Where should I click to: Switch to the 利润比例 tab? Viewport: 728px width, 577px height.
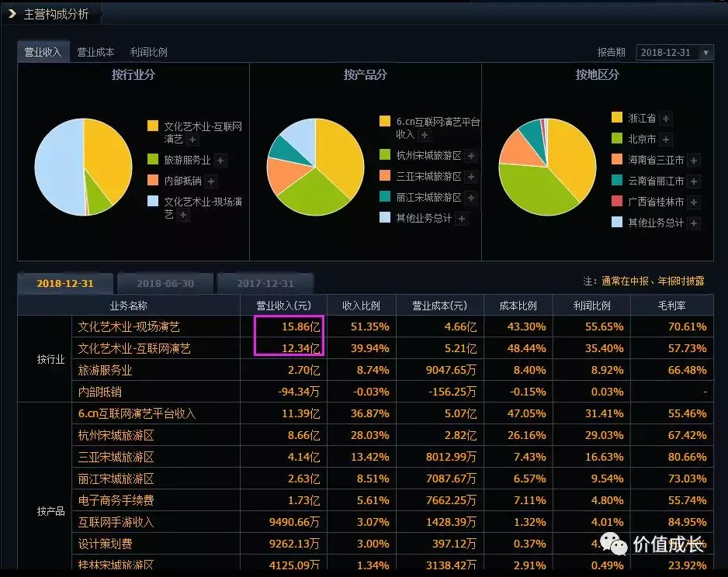tap(149, 52)
